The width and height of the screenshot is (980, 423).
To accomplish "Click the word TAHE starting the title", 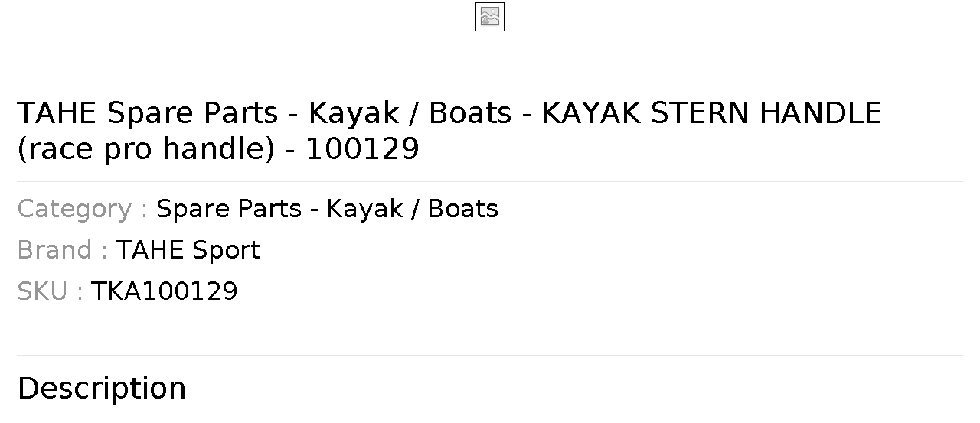I will click(57, 113).
